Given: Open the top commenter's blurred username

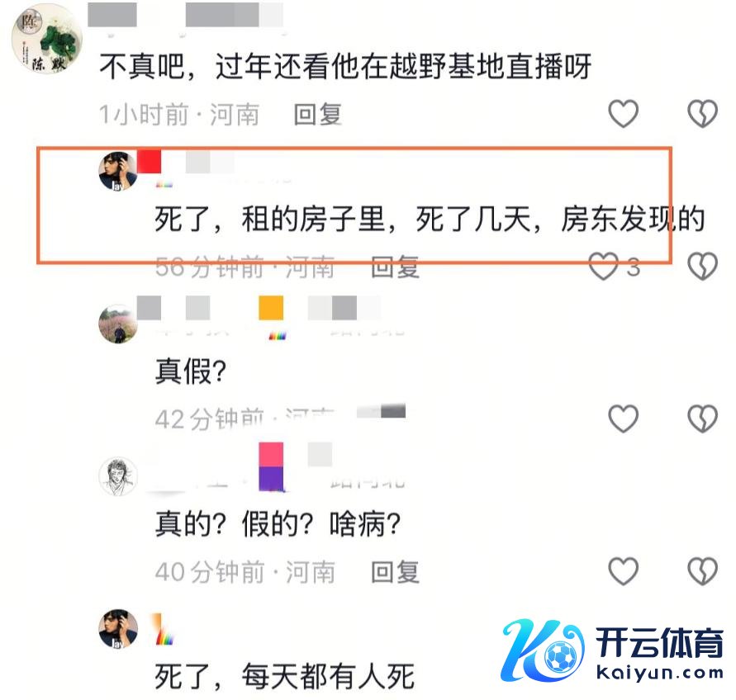Looking at the screenshot, I should (x=185, y=15).
